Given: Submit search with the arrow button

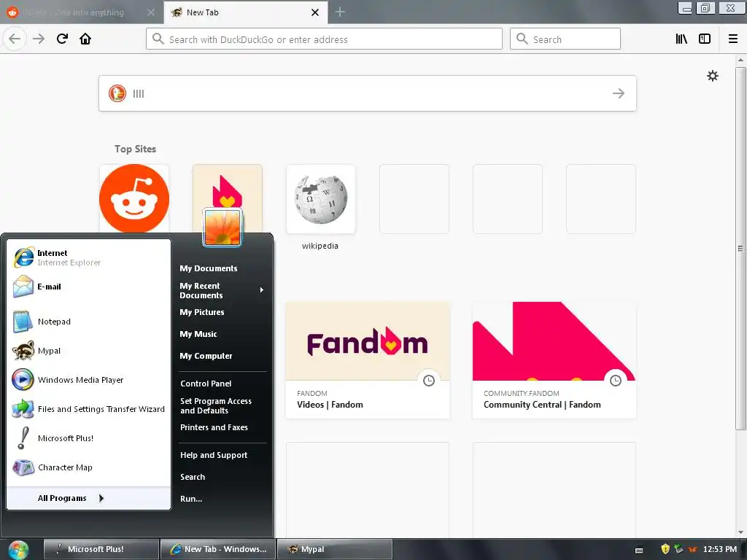Looking at the screenshot, I should coord(619,93).
